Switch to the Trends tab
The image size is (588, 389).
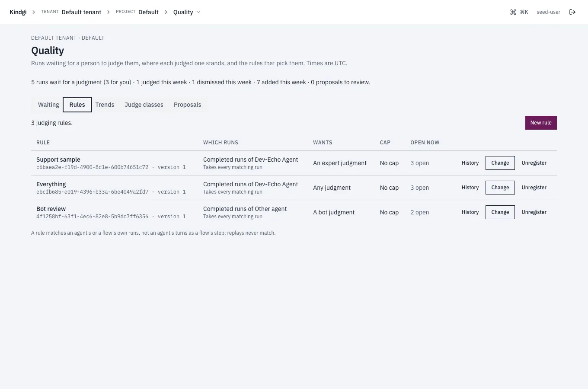[105, 105]
